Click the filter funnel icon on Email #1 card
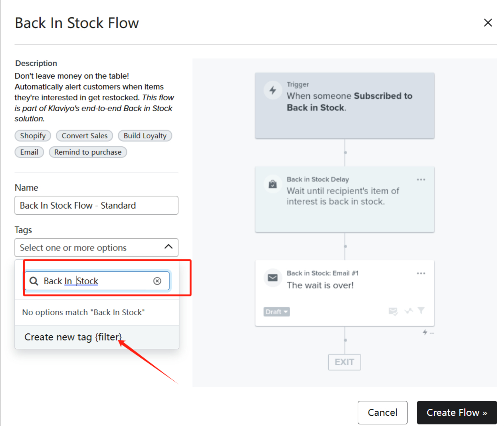This screenshot has width=504, height=426. pos(421,310)
